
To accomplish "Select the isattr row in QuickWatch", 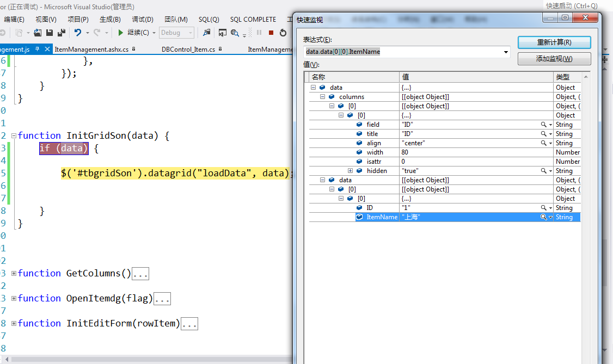I will point(444,162).
